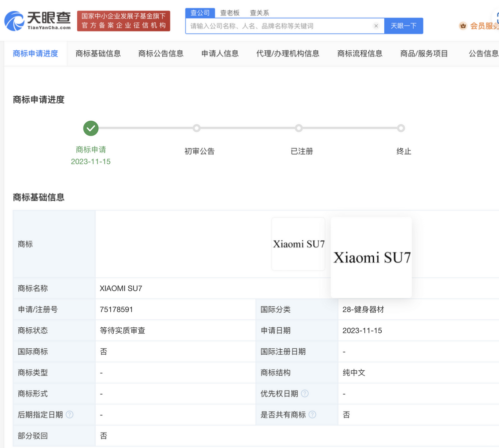Image resolution: width=499 pixels, height=448 pixels.
Task: Switch to the 查关系 search tab
Action: click(259, 12)
